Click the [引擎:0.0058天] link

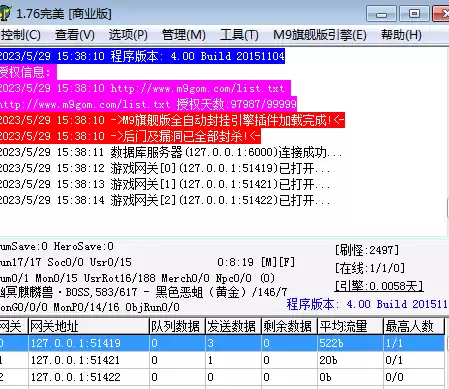pos(379,286)
